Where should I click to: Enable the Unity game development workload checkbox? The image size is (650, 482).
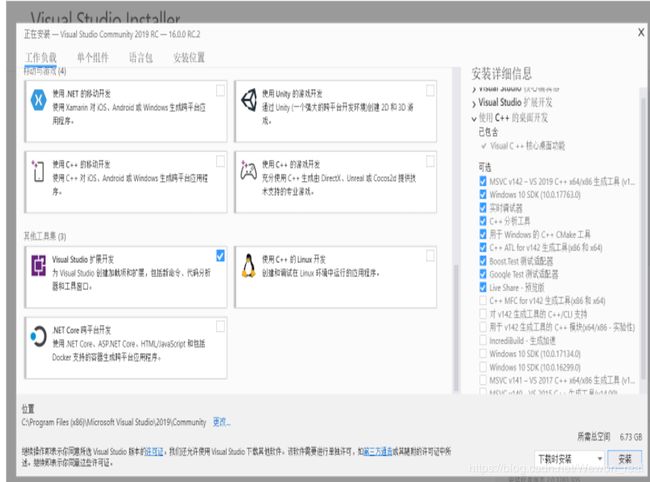[430, 90]
